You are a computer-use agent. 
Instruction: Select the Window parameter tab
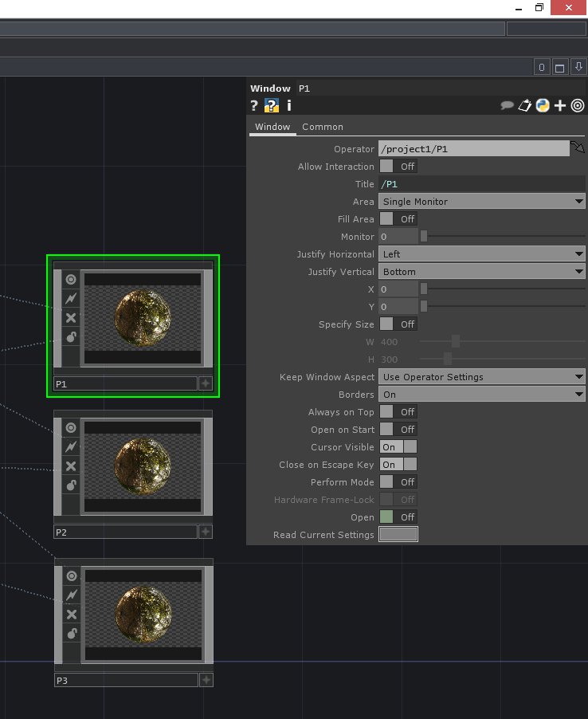pyautogui.click(x=272, y=127)
